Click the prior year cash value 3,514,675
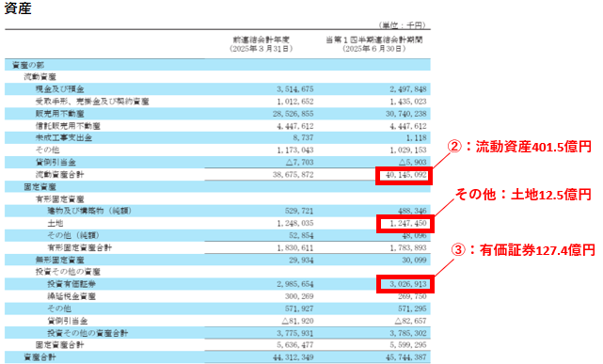The height and width of the screenshot is (364, 603). tap(295, 89)
